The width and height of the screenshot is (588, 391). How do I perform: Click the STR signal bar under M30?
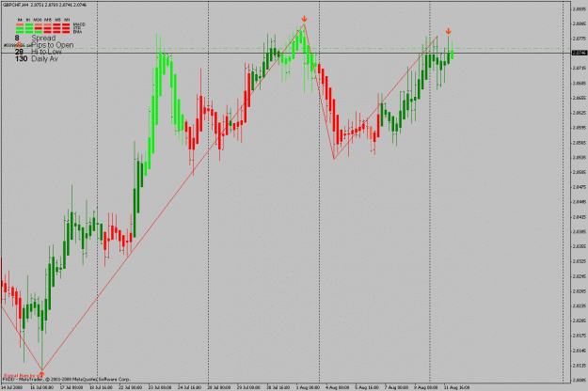[39, 28]
